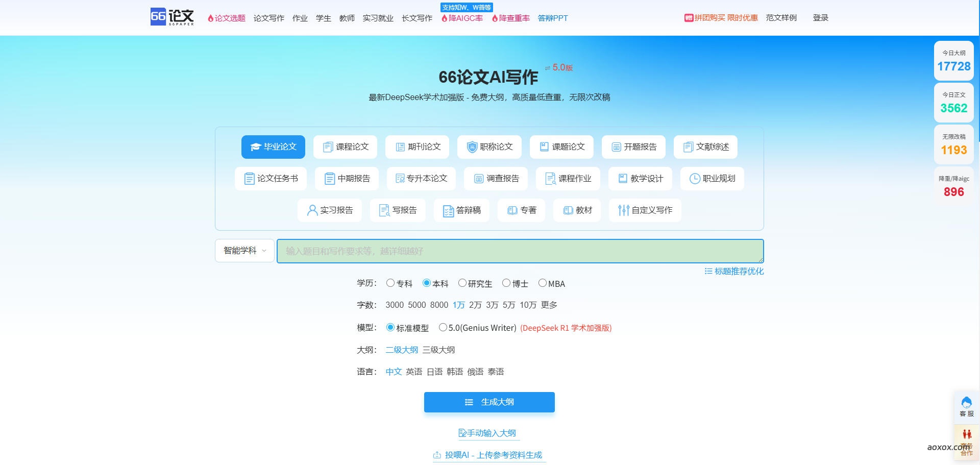Click the 生成大纲 button
This screenshot has height=465, width=980.
click(489, 402)
